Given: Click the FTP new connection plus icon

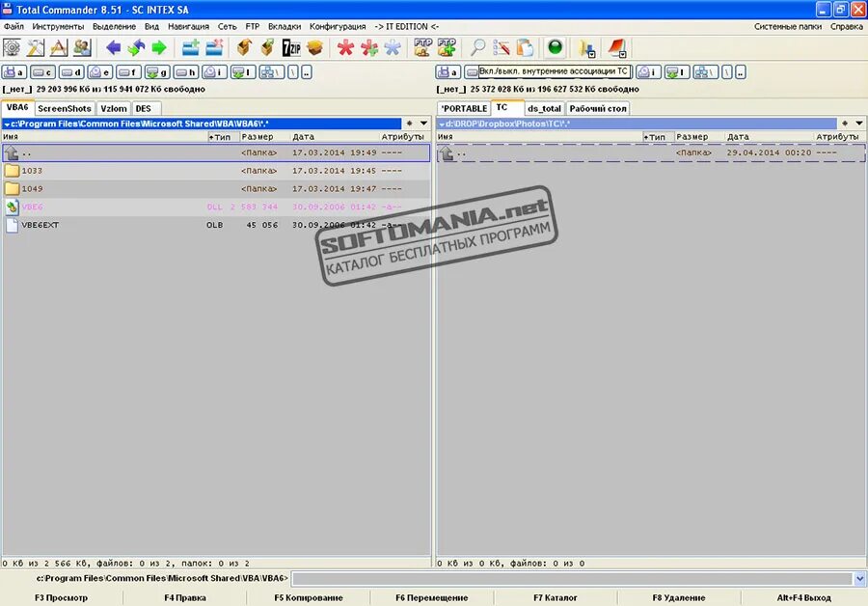Looking at the screenshot, I should (447, 48).
